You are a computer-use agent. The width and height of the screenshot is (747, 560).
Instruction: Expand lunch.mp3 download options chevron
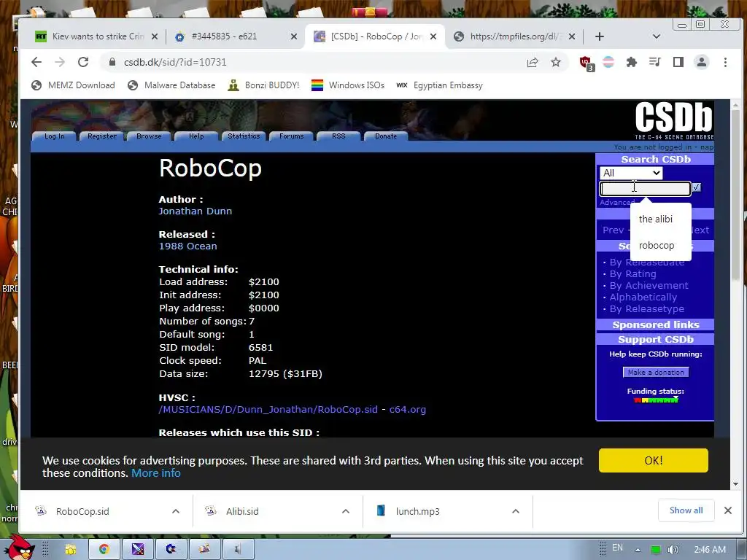click(516, 511)
